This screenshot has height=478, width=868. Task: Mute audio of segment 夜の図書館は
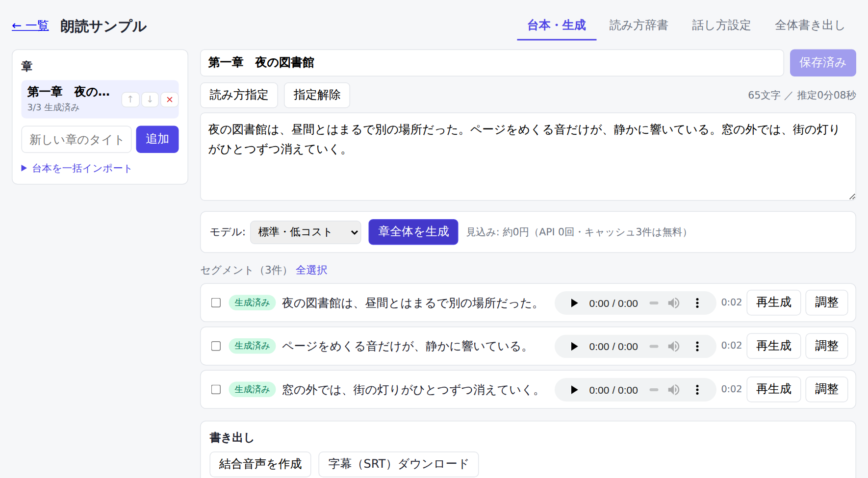tap(674, 303)
